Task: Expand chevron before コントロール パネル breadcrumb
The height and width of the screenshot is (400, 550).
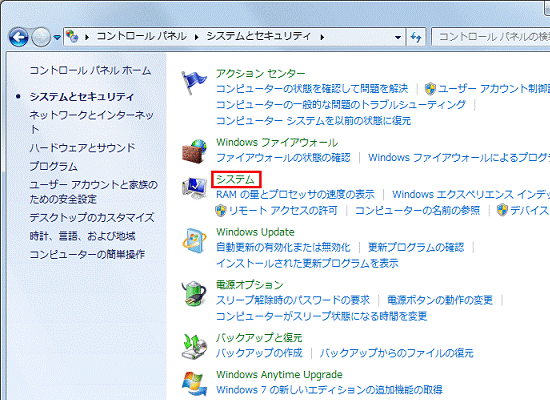Action: [87, 37]
